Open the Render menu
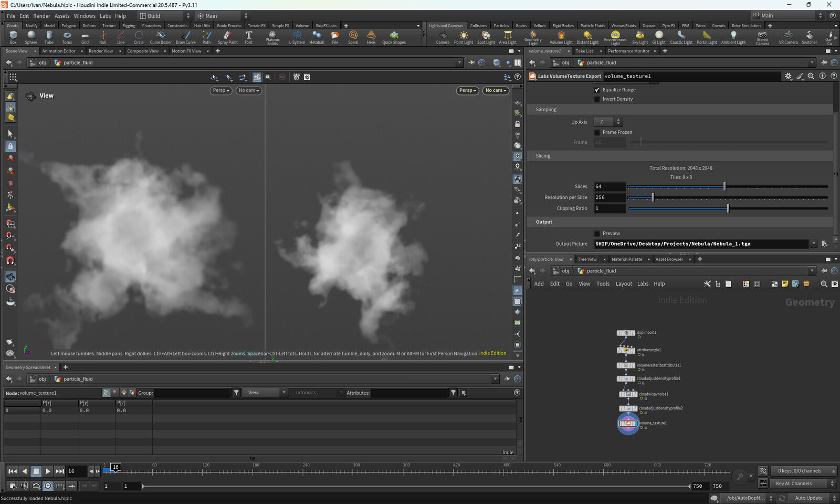840x504 pixels. (x=41, y=16)
